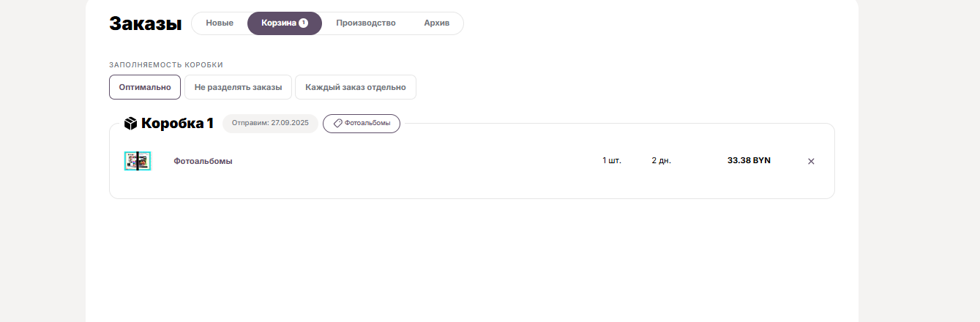This screenshot has width=980, height=322.
Task: Click the Заказы page heading
Action: click(x=145, y=23)
